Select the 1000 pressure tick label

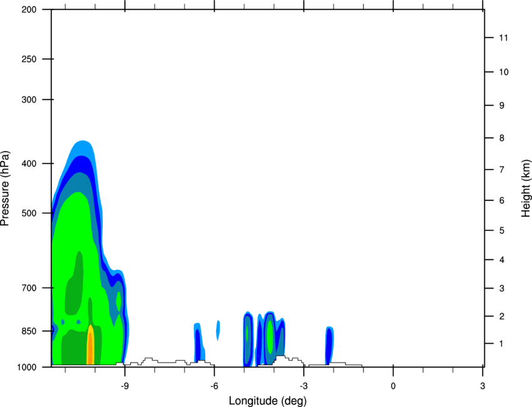click(27, 368)
